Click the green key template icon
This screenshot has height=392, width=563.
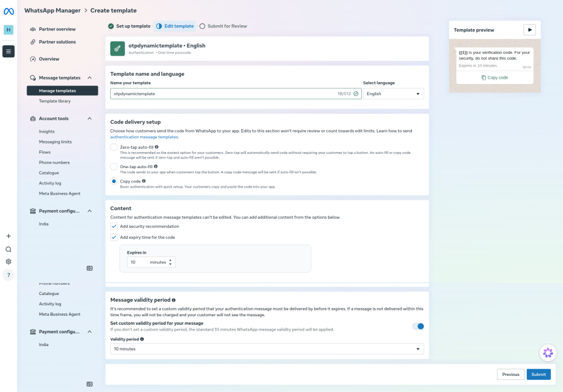tap(117, 49)
